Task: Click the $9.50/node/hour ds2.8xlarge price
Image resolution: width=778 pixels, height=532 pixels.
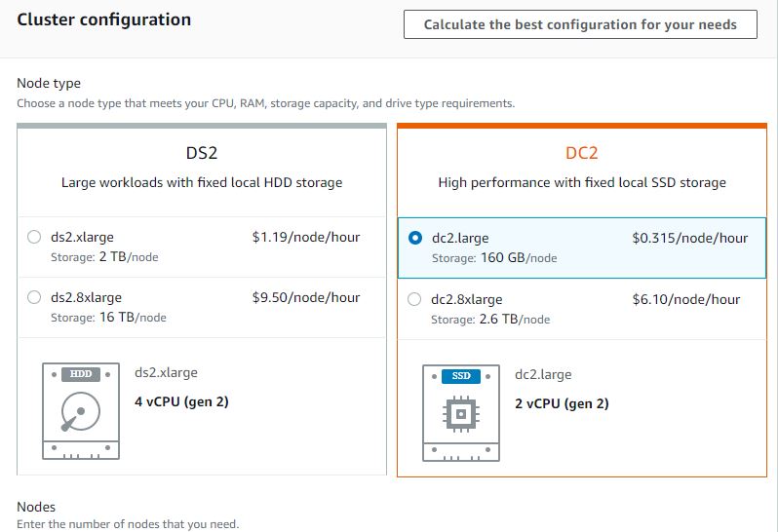Action: [x=306, y=297]
